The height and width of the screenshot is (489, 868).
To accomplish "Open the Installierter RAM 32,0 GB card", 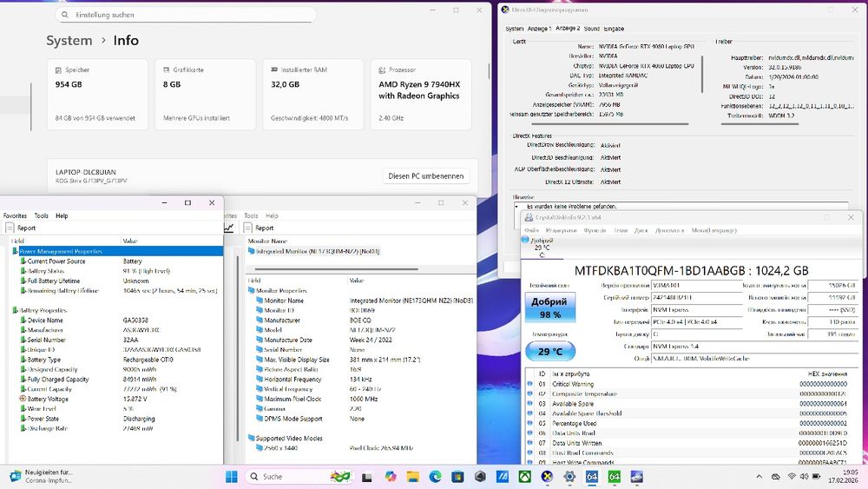I will click(x=312, y=94).
